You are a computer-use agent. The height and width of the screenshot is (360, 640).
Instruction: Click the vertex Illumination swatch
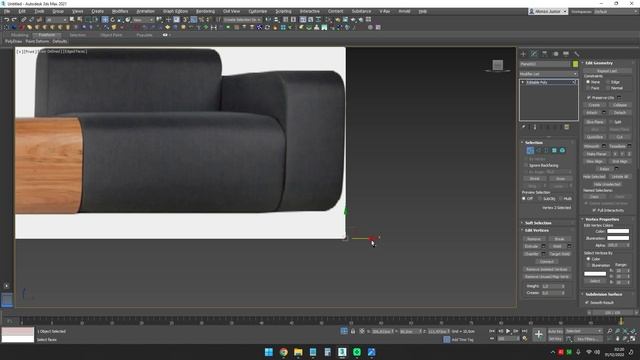click(618, 238)
